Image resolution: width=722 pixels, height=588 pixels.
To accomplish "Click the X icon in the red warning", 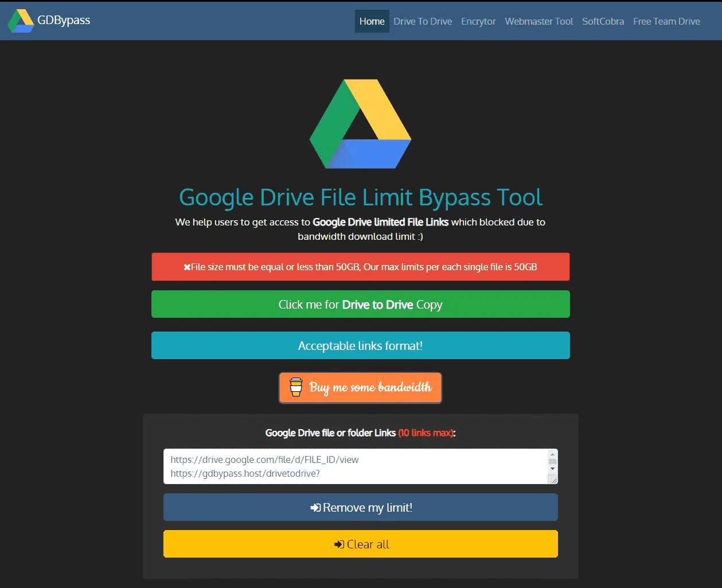I will [187, 267].
